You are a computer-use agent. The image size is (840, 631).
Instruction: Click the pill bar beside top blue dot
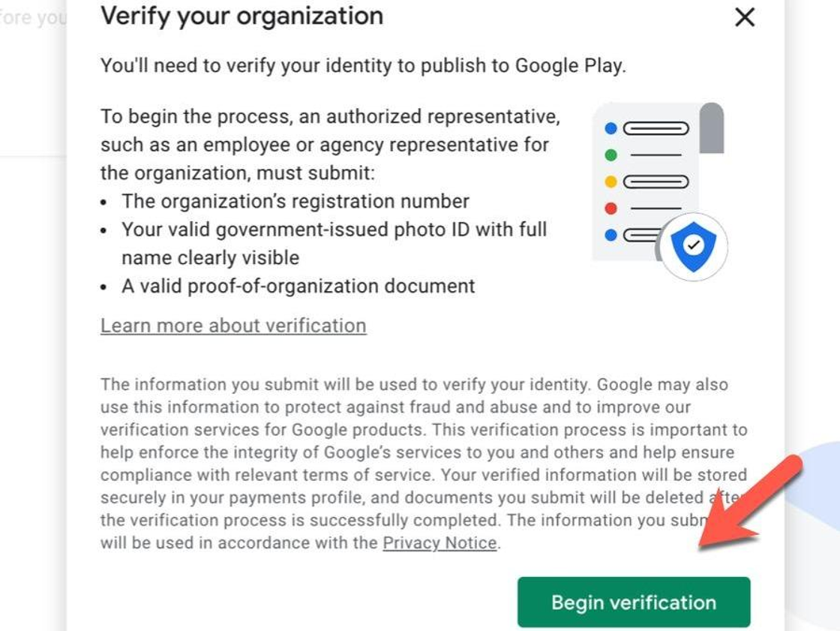click(655, 128)
